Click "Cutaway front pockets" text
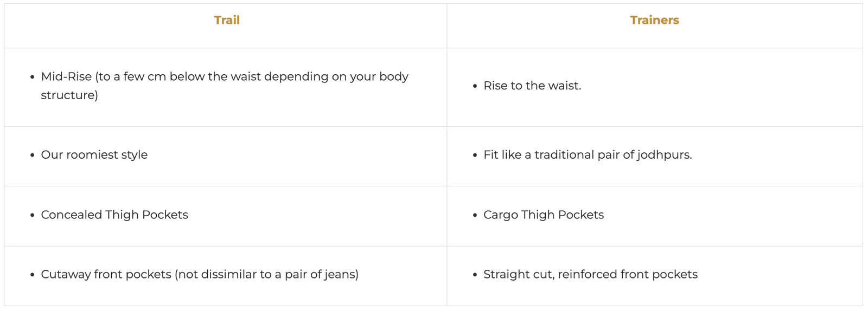Image resolution: width=868 pixels, height=311 pixels. tap(106, 275)
